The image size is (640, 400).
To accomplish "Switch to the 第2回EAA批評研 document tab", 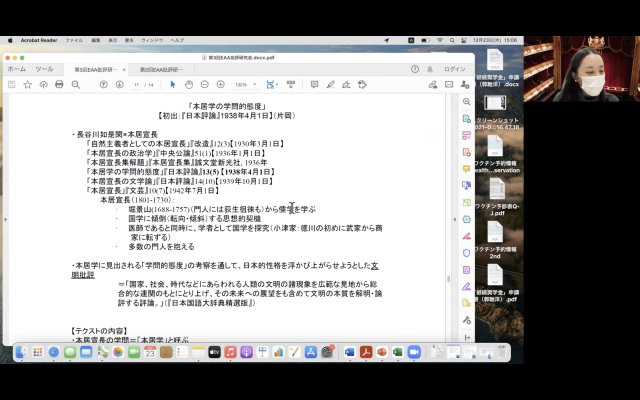I will tap(162, 70).
